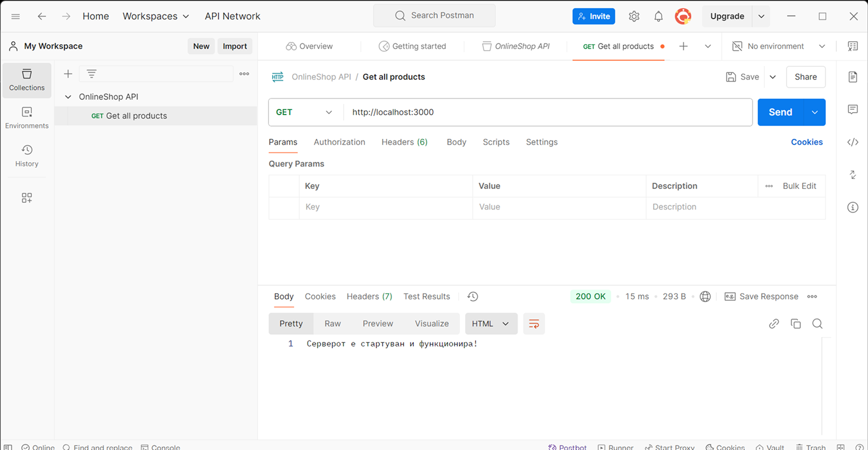
Task: Switch to the Raw response view
Action: pos(332,324)
